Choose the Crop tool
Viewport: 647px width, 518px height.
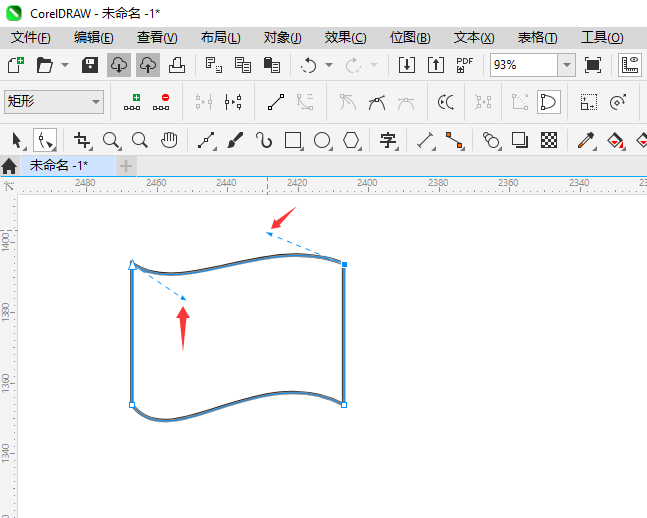point(82,140)
